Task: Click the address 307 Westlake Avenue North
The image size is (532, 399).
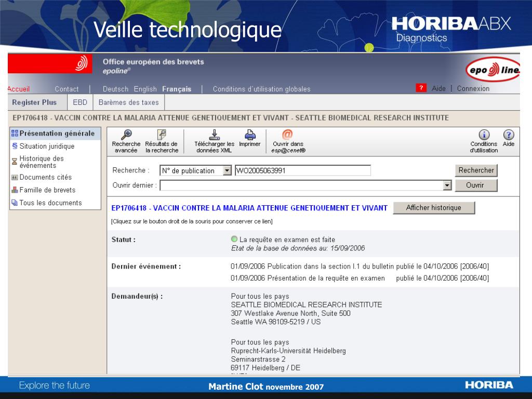Action: (291, 313)
